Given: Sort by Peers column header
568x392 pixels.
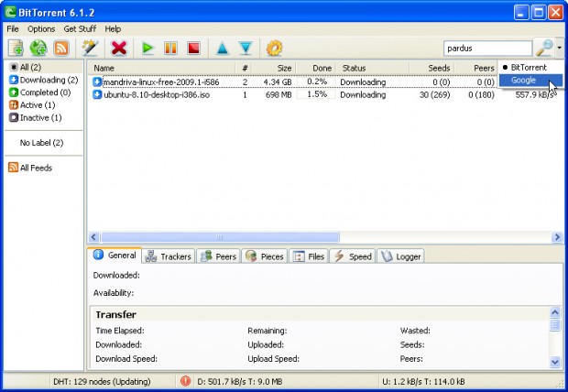Looking at the screenshot, I should pyautogui.click(x=476, y=68).
